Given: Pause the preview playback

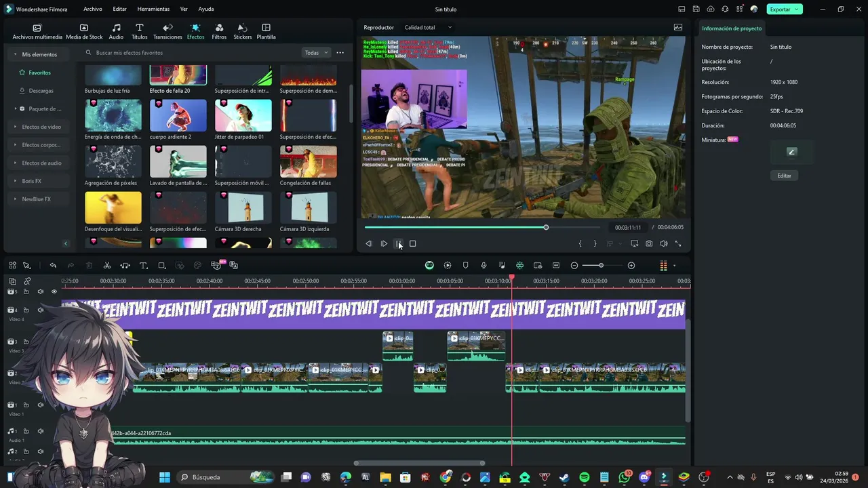Looking at the screenshot, I should coord(398,244).
